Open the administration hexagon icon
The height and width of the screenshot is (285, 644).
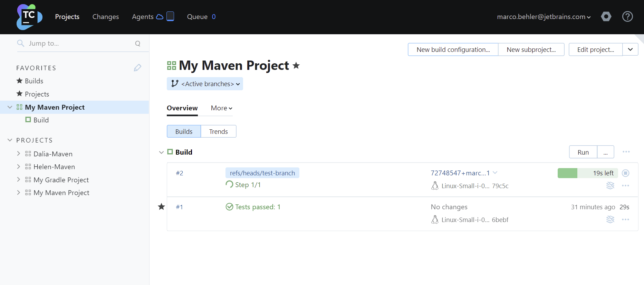(x=606, y=17)
